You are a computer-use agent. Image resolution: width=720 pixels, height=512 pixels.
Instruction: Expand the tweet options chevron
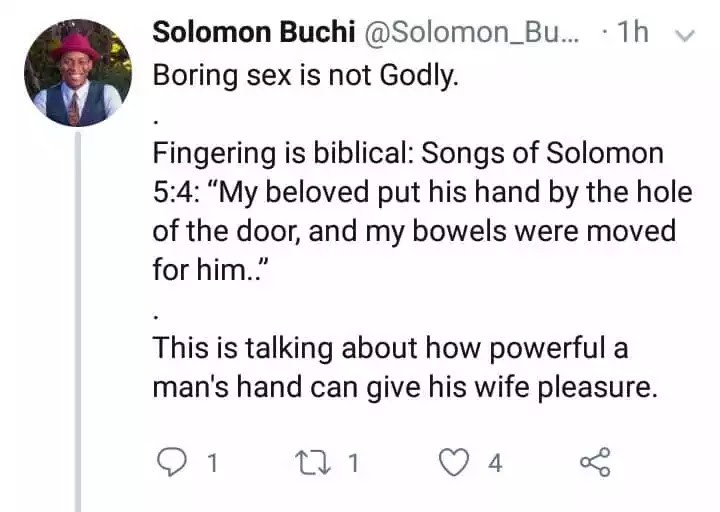click(x=685, y=35)
